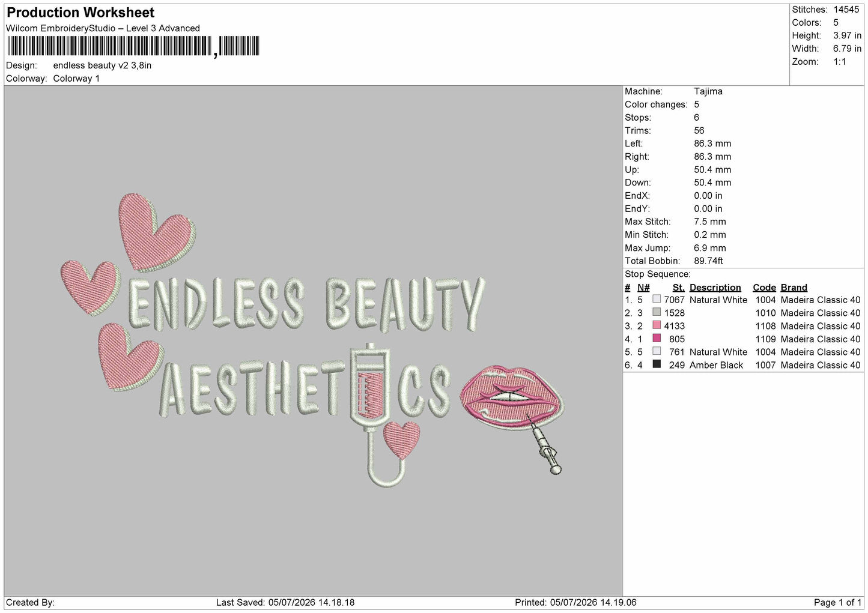Image resolution: width=868 pixels, height=613 pixels.
Task: Click the 'Stop Sequence:' heading
Action: pos(658,274)
